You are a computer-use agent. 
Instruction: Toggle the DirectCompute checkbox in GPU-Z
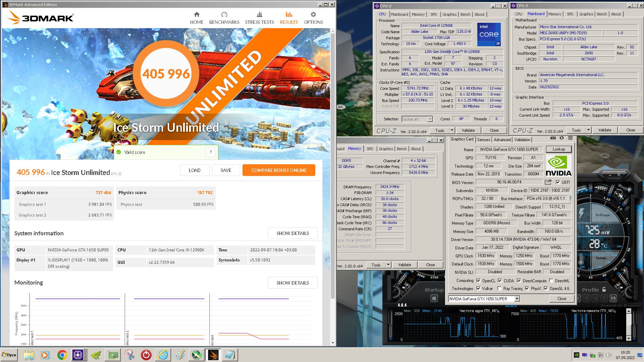(519, 281)
